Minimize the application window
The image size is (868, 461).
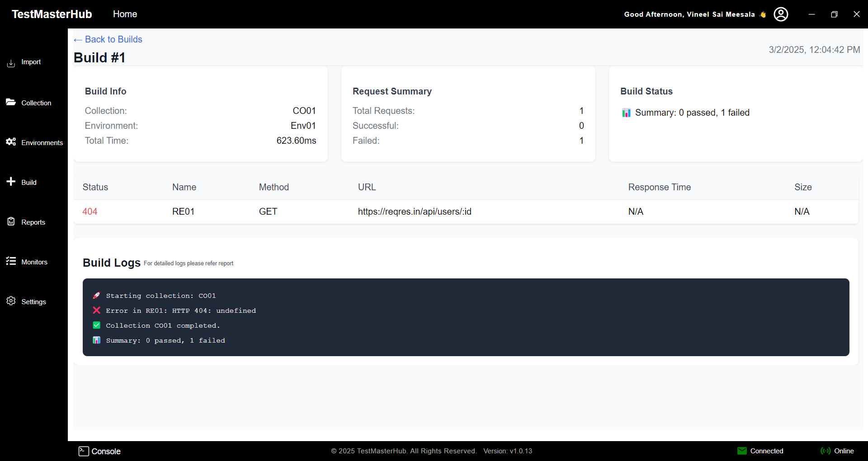pos(812,14)
